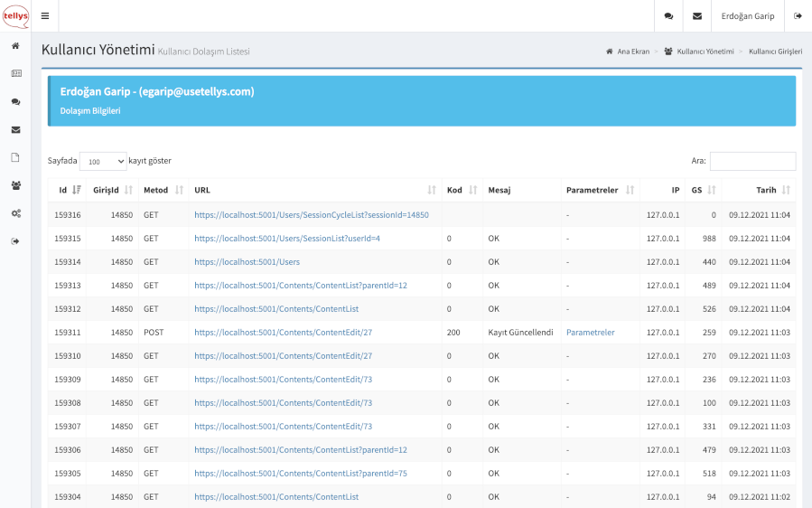Go to Ana Ekran in the breadcrumb
The width and height of the screenshot is (812, 508).
pos(632,52)
